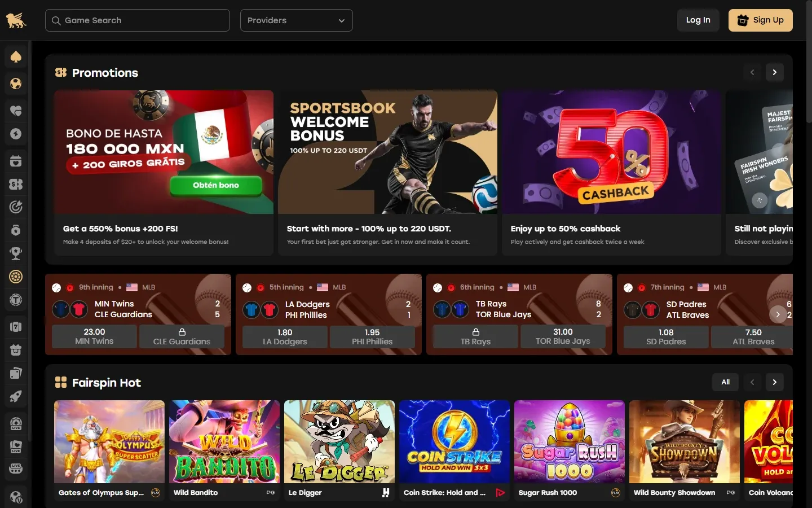The image size is (812, 508).
Task: Open Sugar Rush 1000 game thumbnail
Action: (x=570, y=441)
